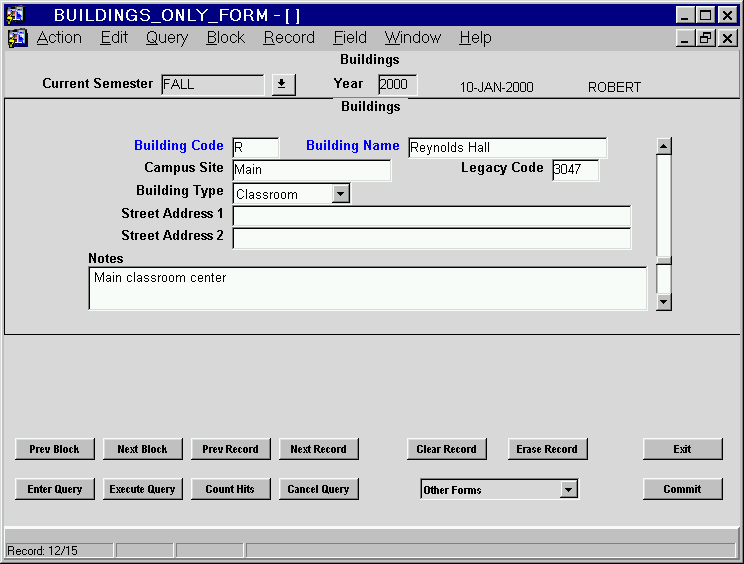Click Prev Block button
This screenshot has width=744, height=564.
(55, 449)
